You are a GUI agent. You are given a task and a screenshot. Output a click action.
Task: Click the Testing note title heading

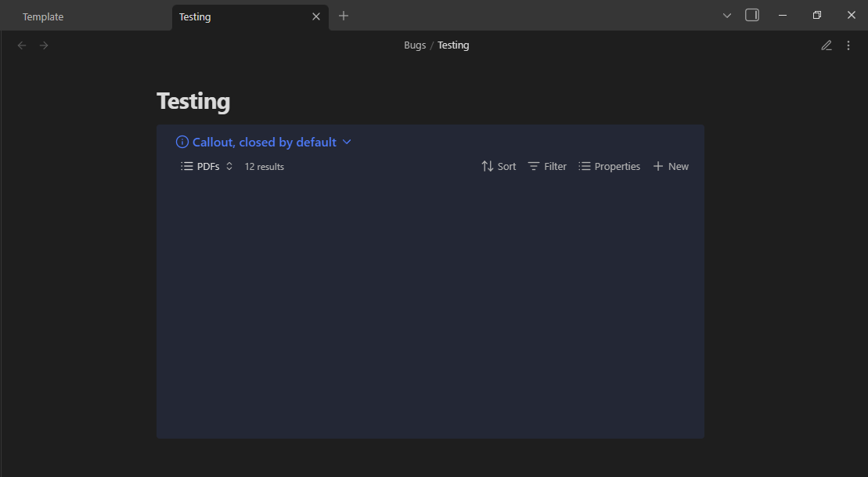tap(193, 101)
